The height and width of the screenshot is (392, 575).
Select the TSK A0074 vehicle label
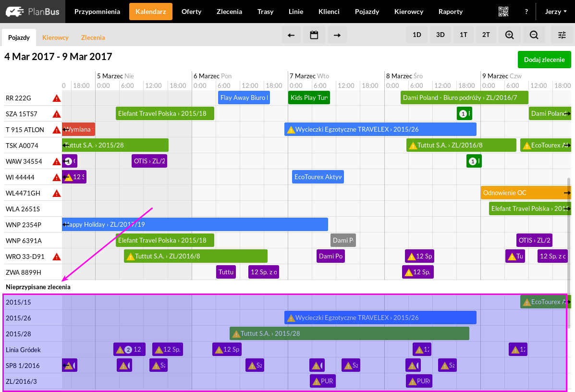[x=22, y=146]
